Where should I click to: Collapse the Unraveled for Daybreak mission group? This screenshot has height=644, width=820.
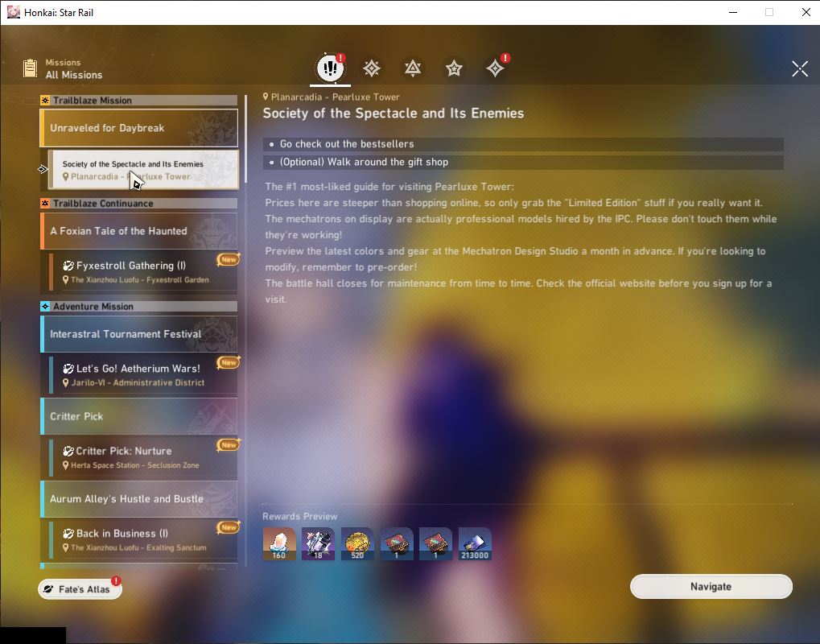click(139, 128)
